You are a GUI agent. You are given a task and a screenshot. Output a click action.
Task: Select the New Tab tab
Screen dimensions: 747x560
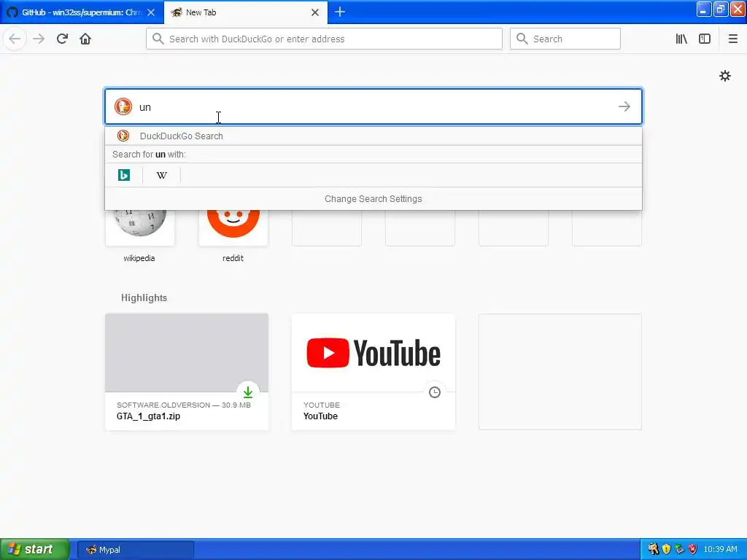(x=246, y=12)
